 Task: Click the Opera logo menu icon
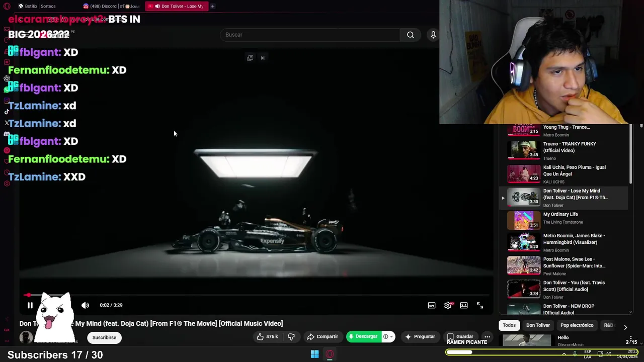tap(7, 6)
